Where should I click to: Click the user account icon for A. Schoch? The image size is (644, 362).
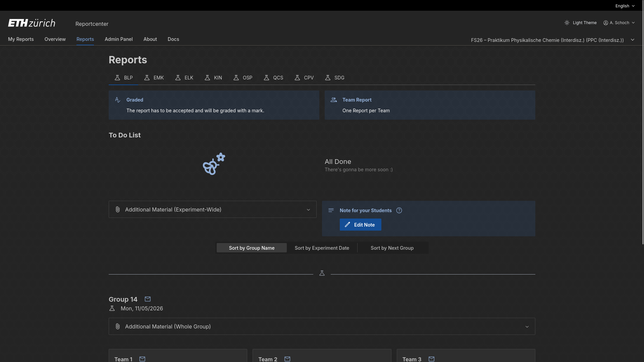click(606, 23)
